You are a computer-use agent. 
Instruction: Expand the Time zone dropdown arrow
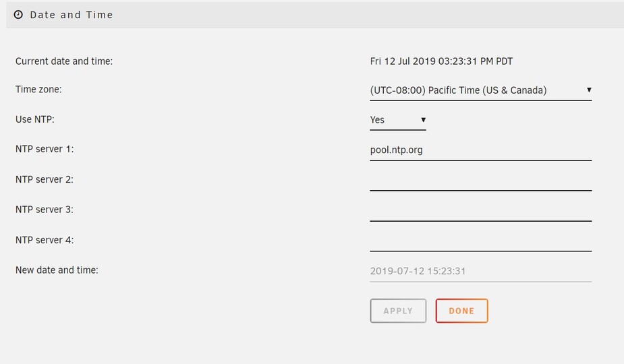pos(589,90)
